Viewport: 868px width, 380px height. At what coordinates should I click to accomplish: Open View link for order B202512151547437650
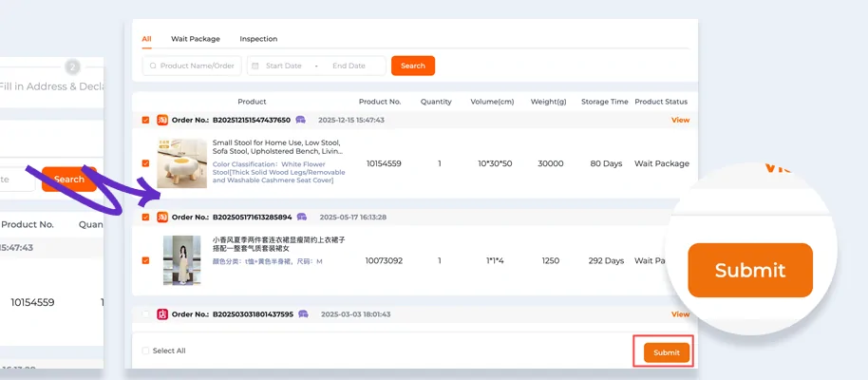tap(680, 120)
